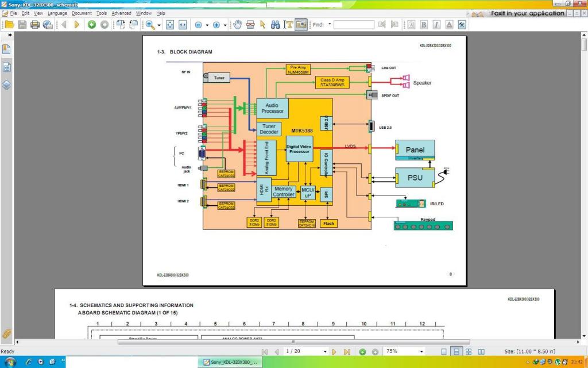
Task: Toggle italic formatting button
Action: [x=436, y=25]
